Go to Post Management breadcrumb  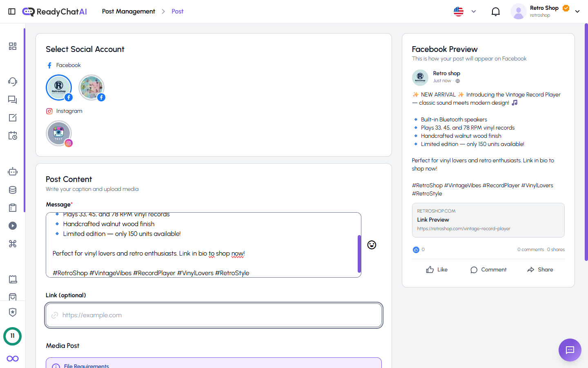[128, 11]
